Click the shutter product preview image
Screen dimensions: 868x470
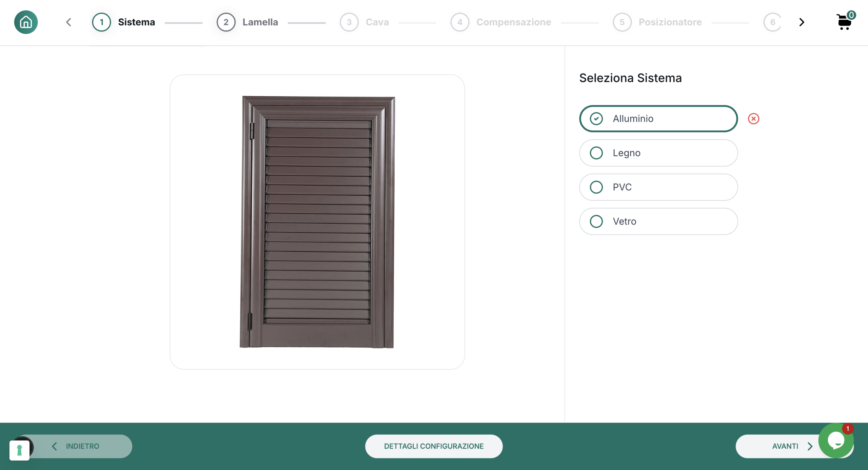tap(318, 222)
